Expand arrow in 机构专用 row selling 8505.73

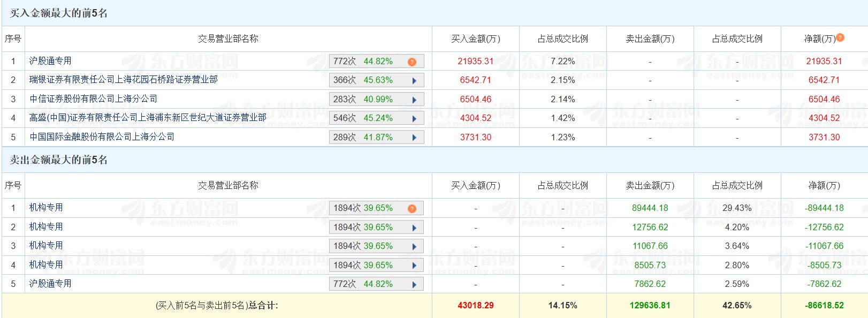(414, 266)
